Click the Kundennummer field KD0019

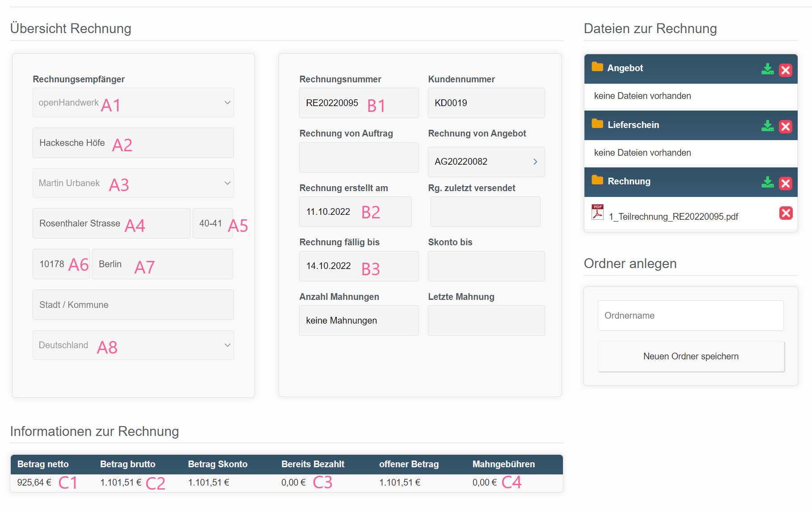pyautogui.click(x=486, y=103)
